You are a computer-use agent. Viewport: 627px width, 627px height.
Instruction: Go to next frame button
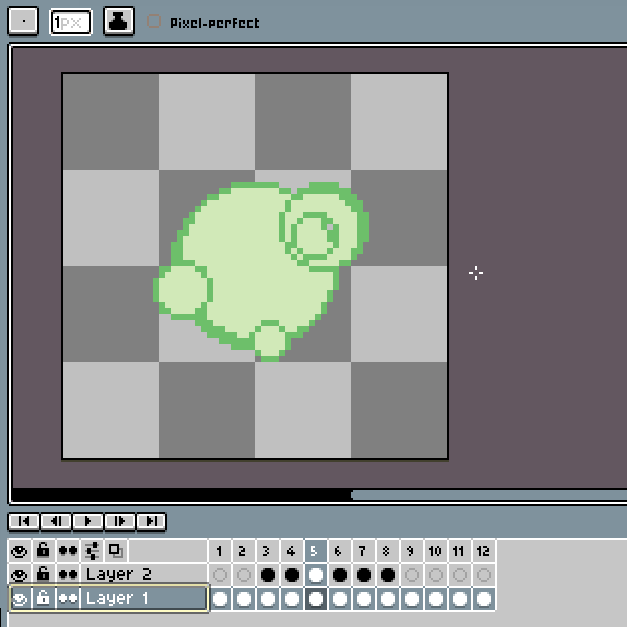120,521
